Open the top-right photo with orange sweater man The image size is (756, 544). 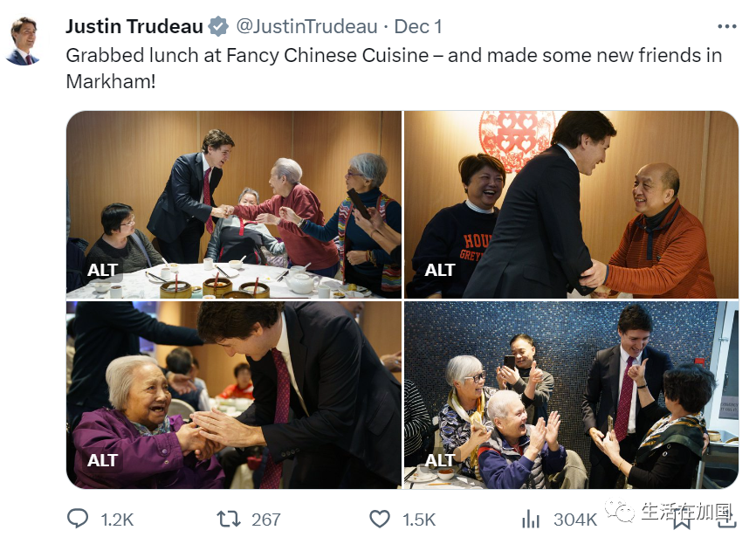pos(571,204)
